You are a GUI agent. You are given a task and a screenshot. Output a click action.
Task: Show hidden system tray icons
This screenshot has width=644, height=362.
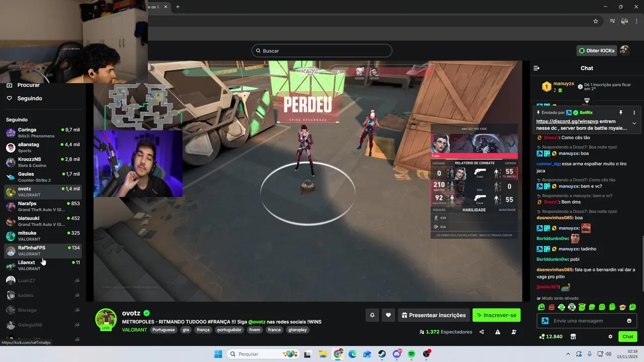(568, 354)
